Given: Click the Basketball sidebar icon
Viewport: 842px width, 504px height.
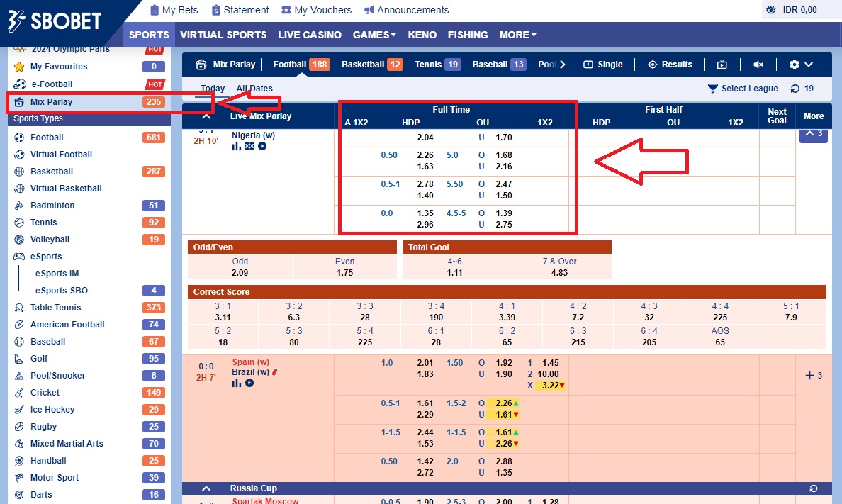Looking at the screenshot, I should [x=19, y=172].
